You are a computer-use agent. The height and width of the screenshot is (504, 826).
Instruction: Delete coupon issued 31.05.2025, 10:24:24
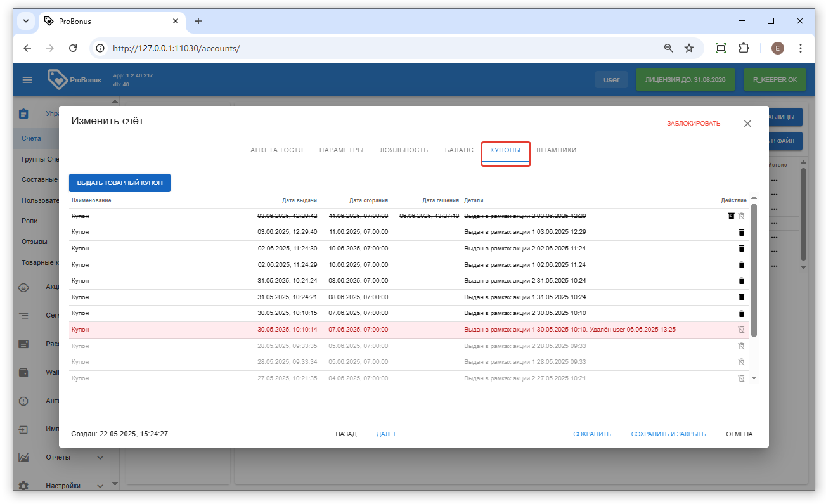(741, 281)
